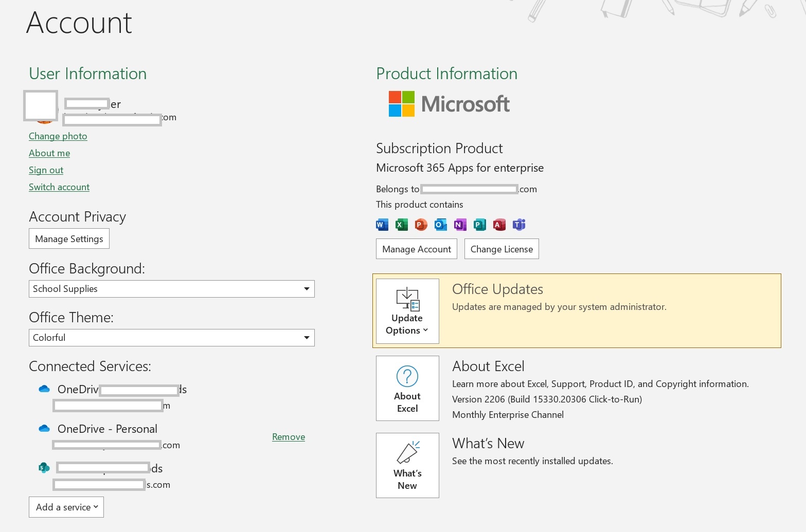Click the Outlook app icon

pos(440,225)
